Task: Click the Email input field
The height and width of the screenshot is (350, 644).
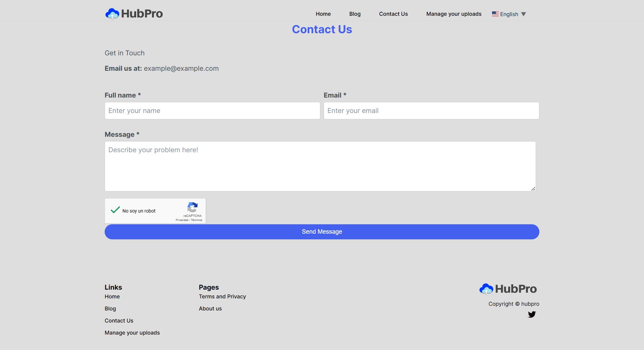Action: [431, 111]
